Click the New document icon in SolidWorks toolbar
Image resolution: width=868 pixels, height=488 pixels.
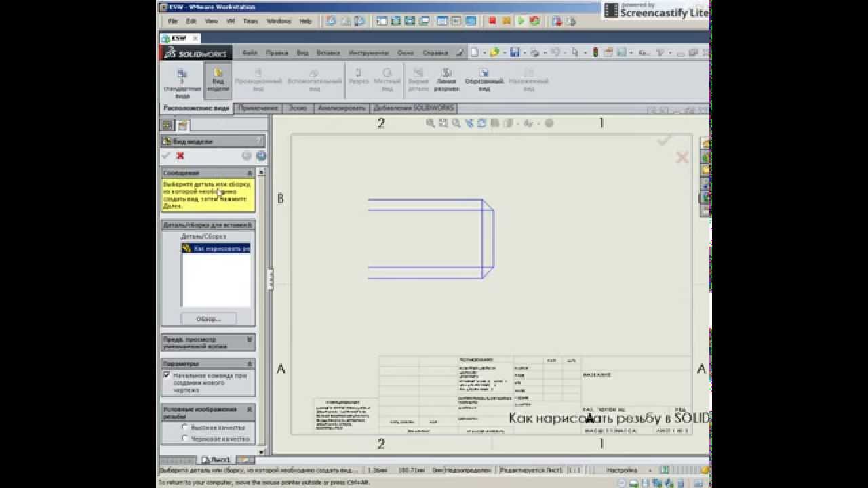coord(475,52)
